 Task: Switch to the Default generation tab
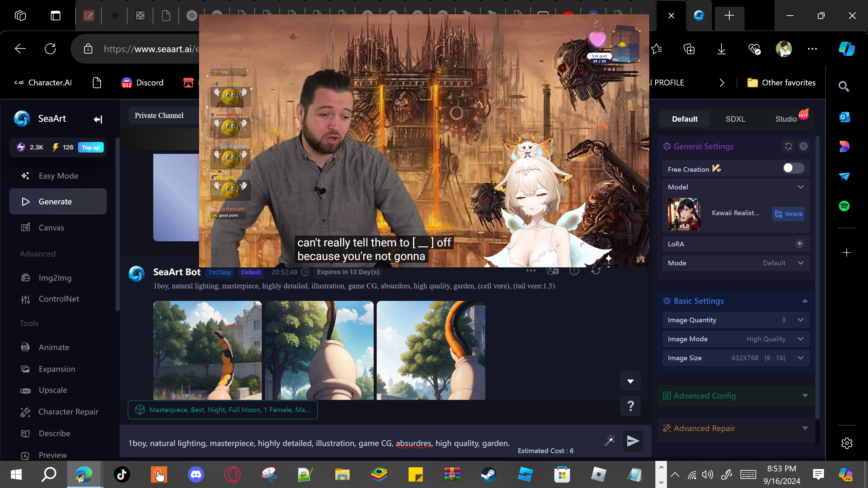[685, 119]
